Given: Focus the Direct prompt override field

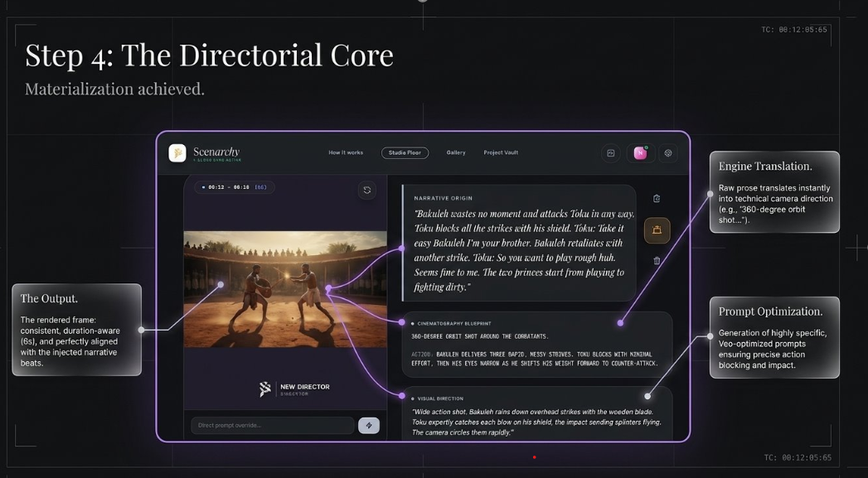Looking at the screenshot, I should 273,426.
